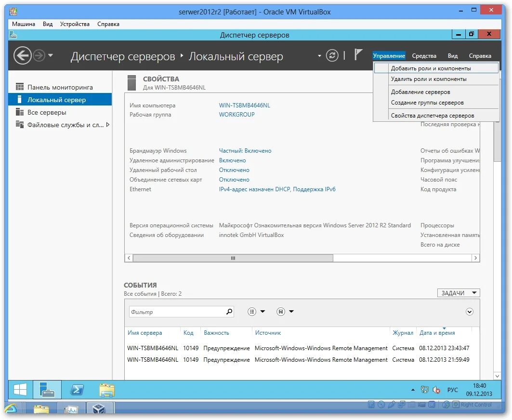The image size is (512, 420).
Task: Select Добавить роли и компоненты
Action: [436, 68]
